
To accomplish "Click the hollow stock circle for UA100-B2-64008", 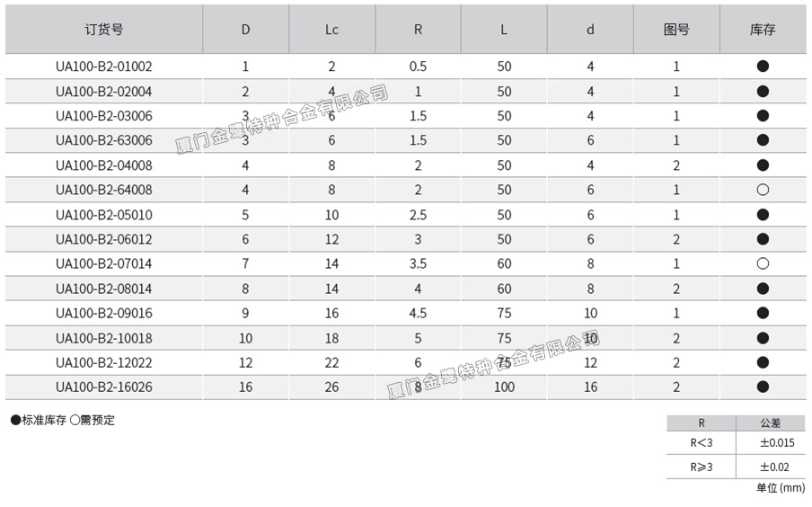I will [x=763, y=190].
